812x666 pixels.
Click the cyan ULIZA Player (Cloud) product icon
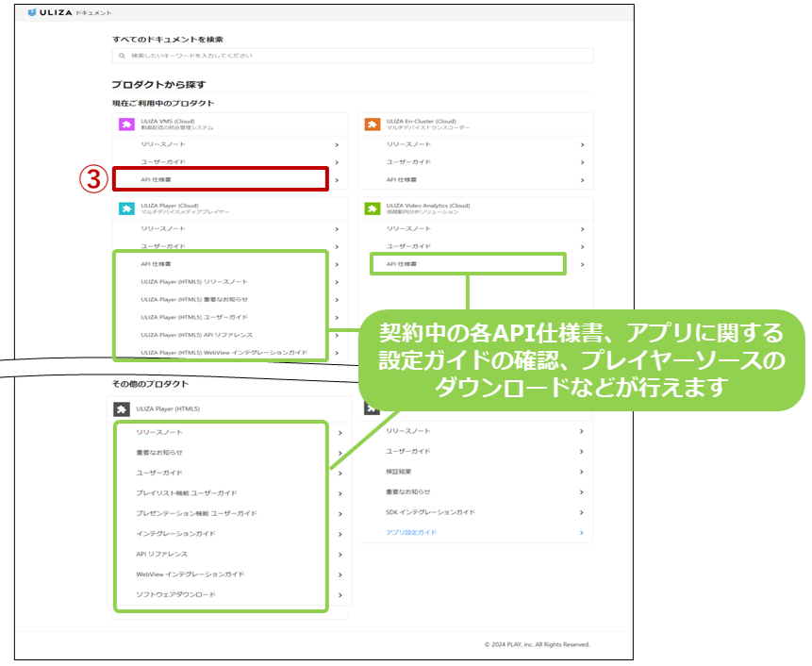pyautogui.click(x=126, y=208)
